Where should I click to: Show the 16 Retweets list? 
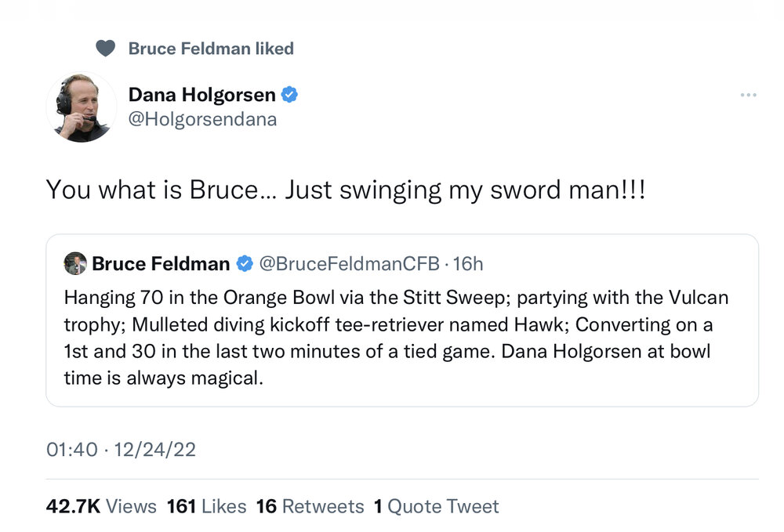(x=310, y=507)
